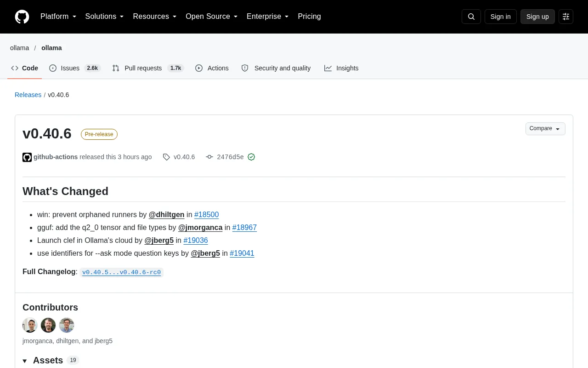Open the ollama repository name link

pyautogui.click(x=51, y=48)
